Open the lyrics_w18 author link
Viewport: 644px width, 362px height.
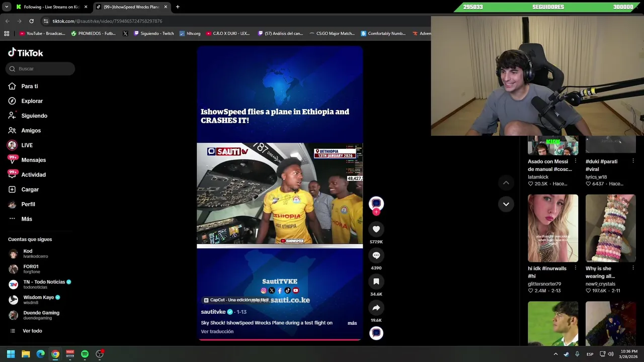[x=596, y=177]
